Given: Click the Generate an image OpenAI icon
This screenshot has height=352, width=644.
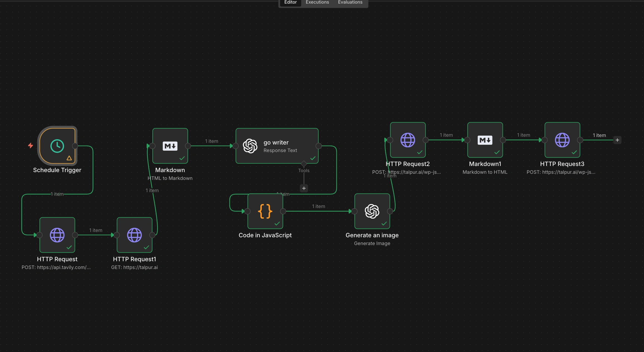Looking at the screenshot, I should point(372,211).
